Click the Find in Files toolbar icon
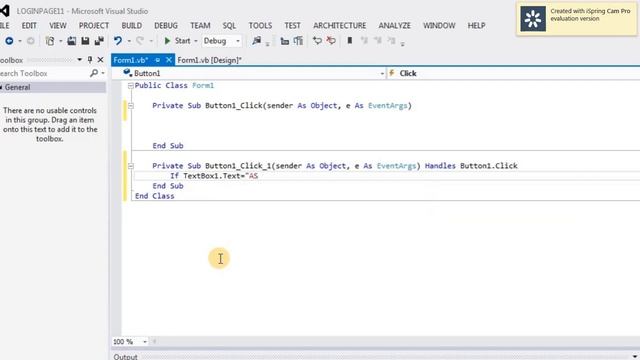 tap(256, 41)
